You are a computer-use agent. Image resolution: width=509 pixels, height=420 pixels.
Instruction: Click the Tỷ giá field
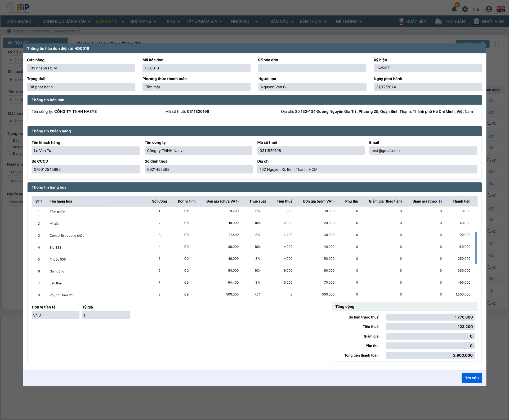(106, 315)
